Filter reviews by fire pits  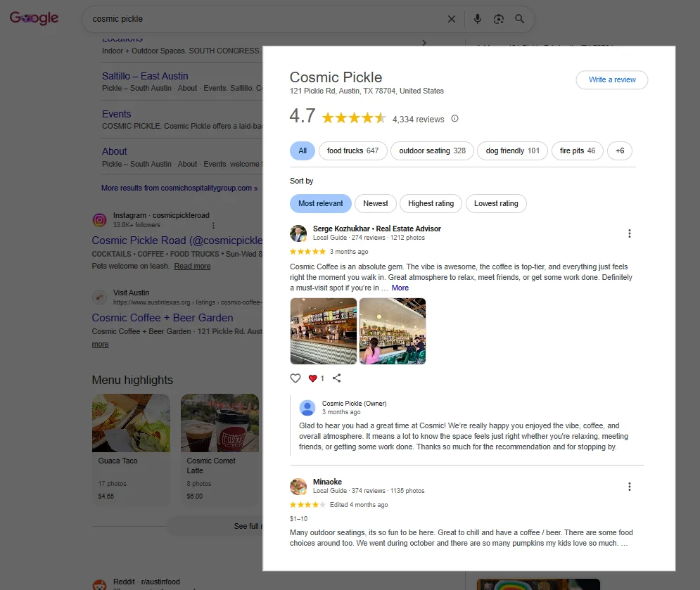click(x=577, y=151)
